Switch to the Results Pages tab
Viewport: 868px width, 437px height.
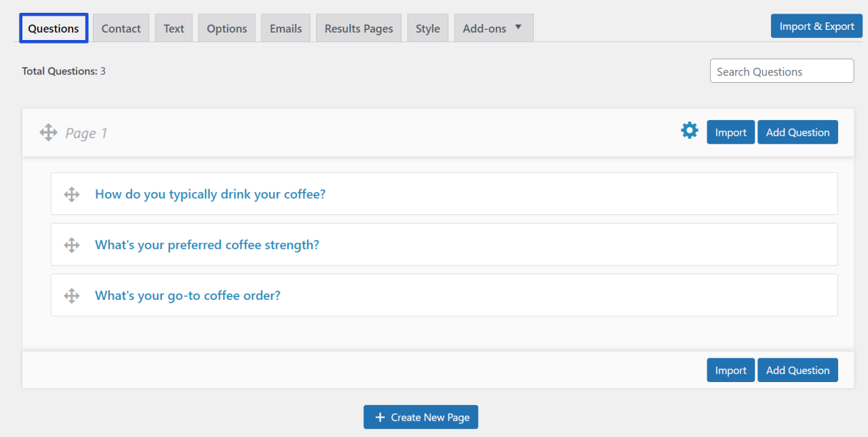[359, 28]
